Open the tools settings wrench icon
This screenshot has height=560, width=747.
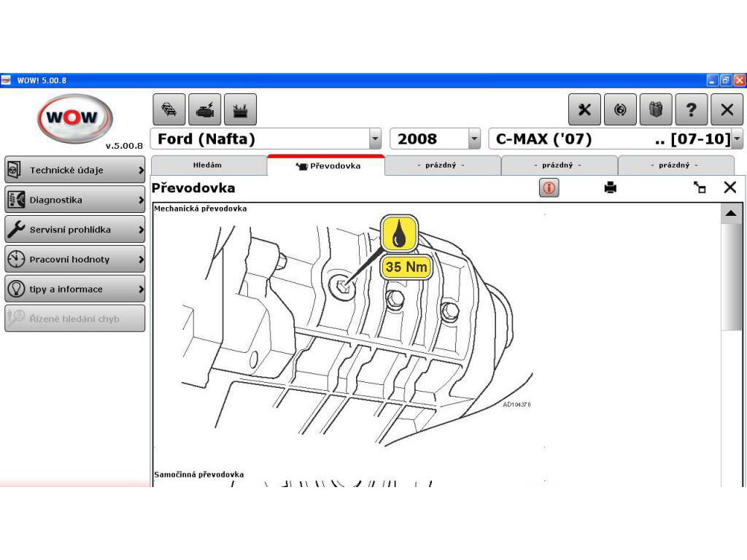[x=584, y=109]
